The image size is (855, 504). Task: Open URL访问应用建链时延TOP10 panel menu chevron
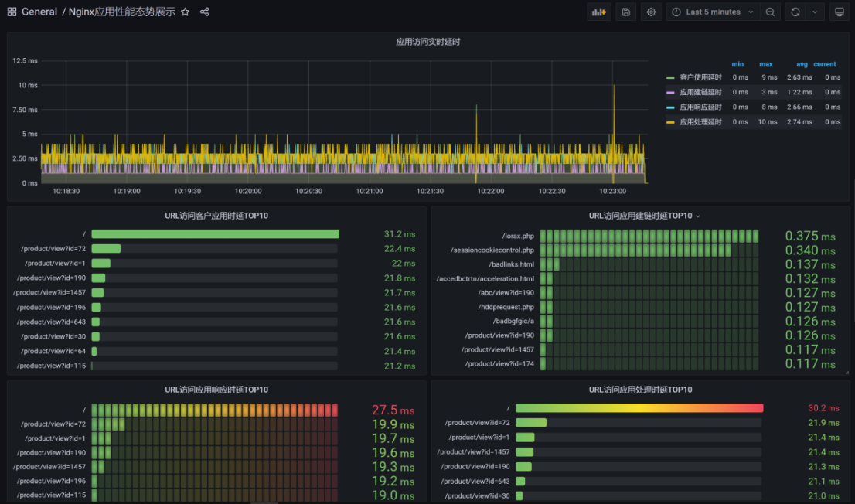tap(698, 216)
